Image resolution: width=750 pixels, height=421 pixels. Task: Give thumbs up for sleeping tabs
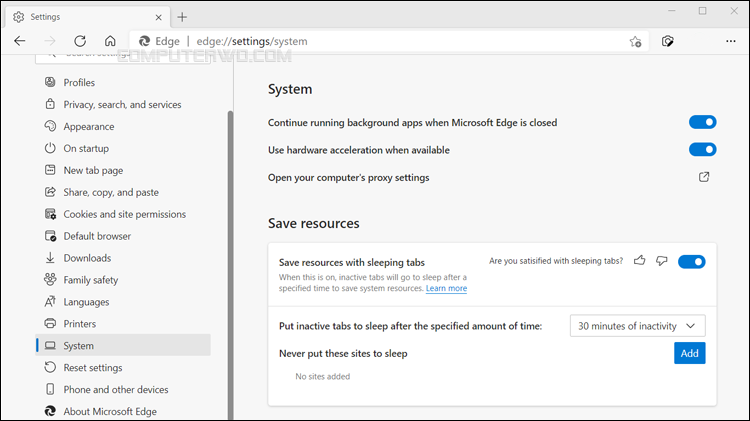(x=640, y=260)
